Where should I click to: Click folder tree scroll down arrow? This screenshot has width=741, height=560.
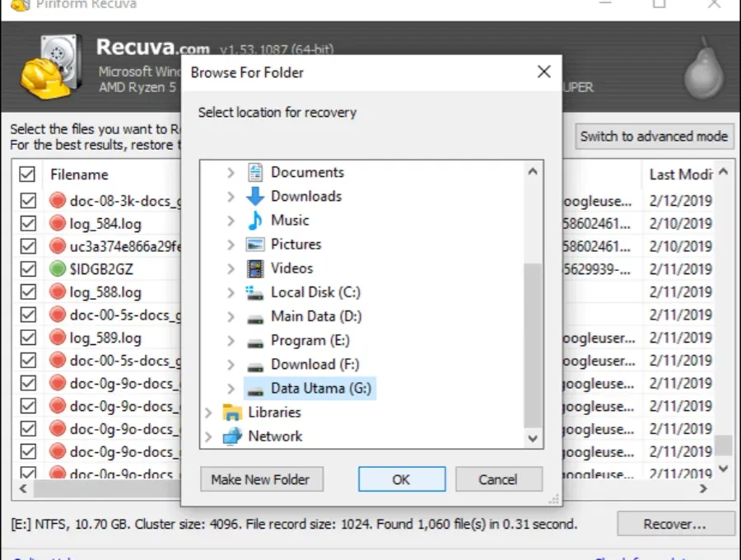point(533,439)
